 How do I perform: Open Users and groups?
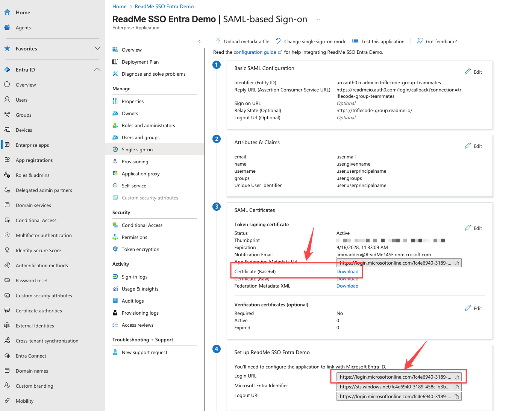141,137
